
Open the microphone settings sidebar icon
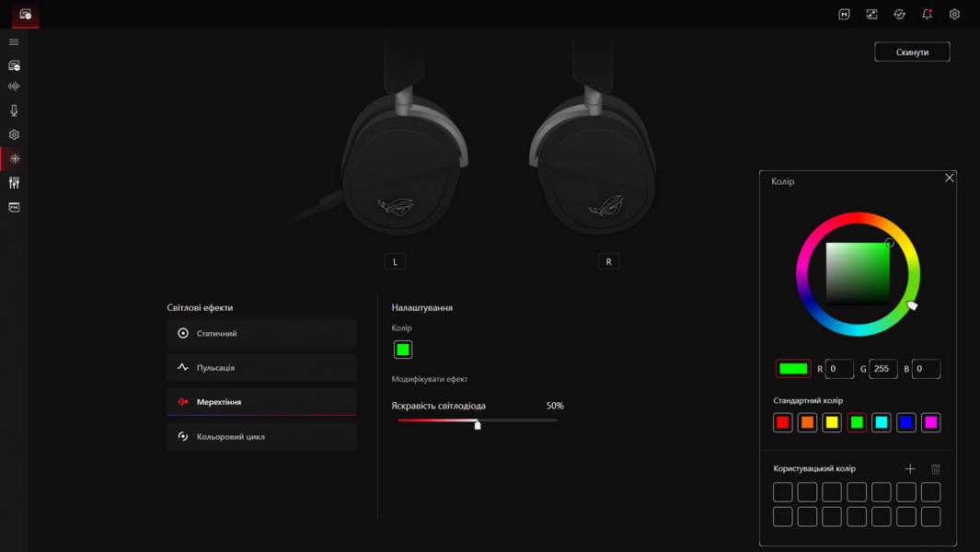pyautogui.click(x=14, y=110)
